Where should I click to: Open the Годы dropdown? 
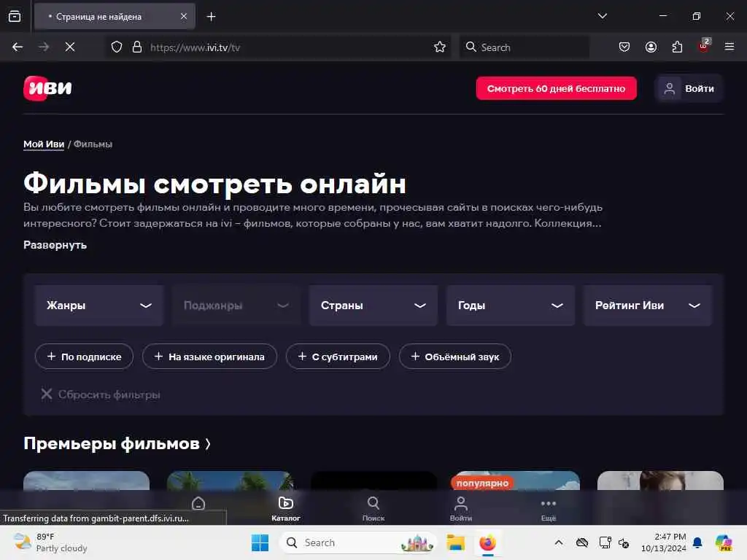(x=511, y=306)
